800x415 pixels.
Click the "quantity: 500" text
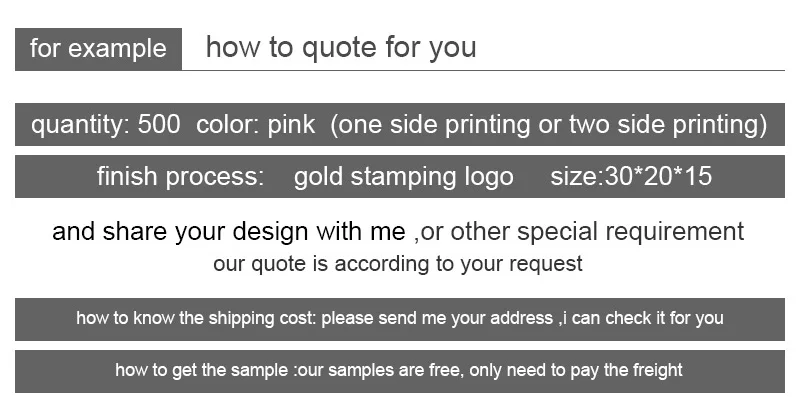click(106, 125)
